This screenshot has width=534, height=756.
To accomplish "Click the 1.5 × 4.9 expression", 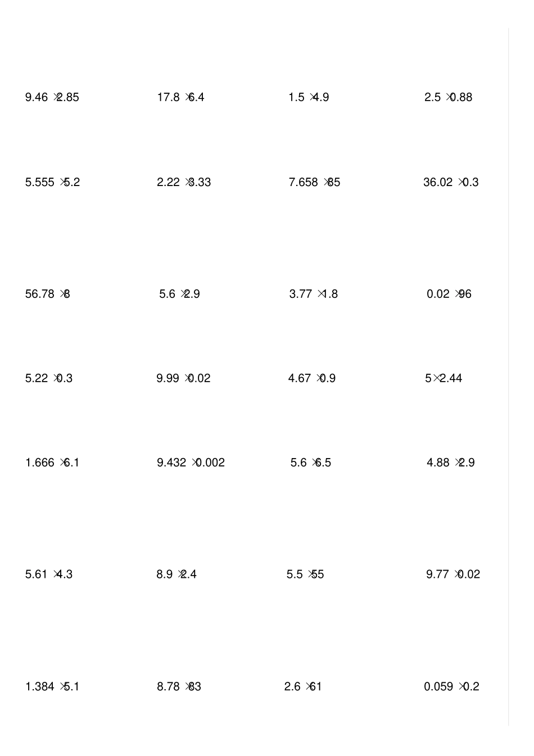I will coord(309,97).
